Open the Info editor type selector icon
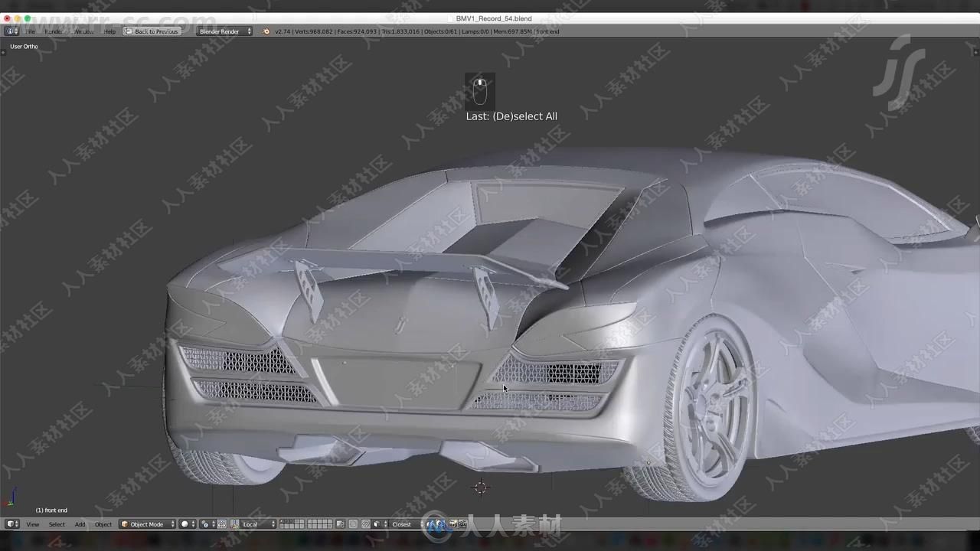 (x=11, y=31)
